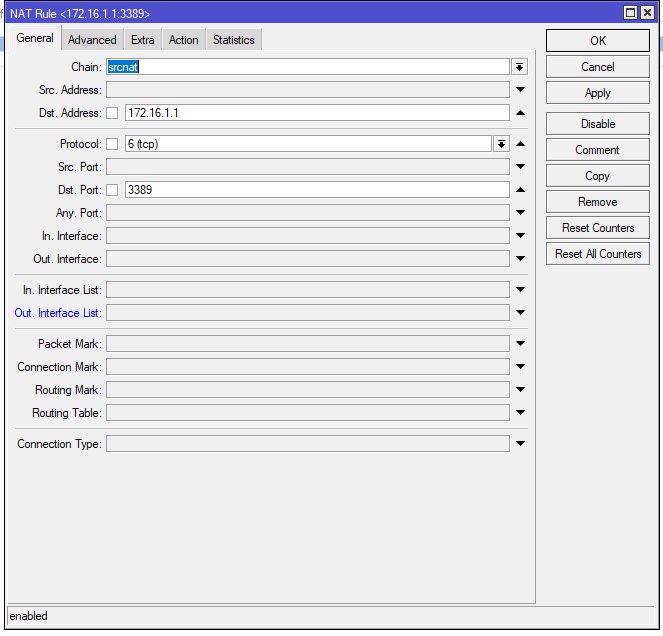
Task: Expand the In. Interface List field
Action: (x=521, y=290)
